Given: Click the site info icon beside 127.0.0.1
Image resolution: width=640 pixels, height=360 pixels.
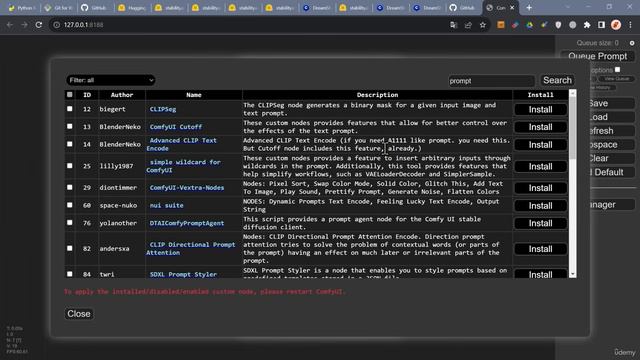Looking at the screenshot, I should coord(57,25).
